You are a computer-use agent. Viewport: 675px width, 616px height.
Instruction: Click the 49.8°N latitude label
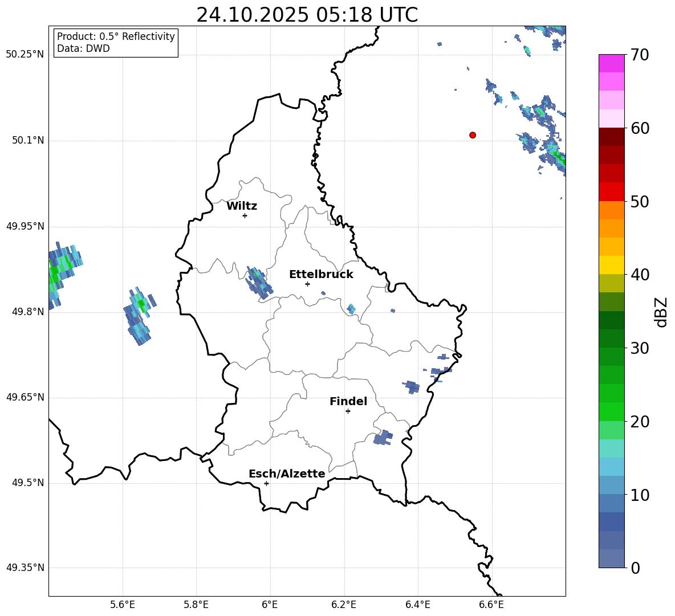coord(28,312)
